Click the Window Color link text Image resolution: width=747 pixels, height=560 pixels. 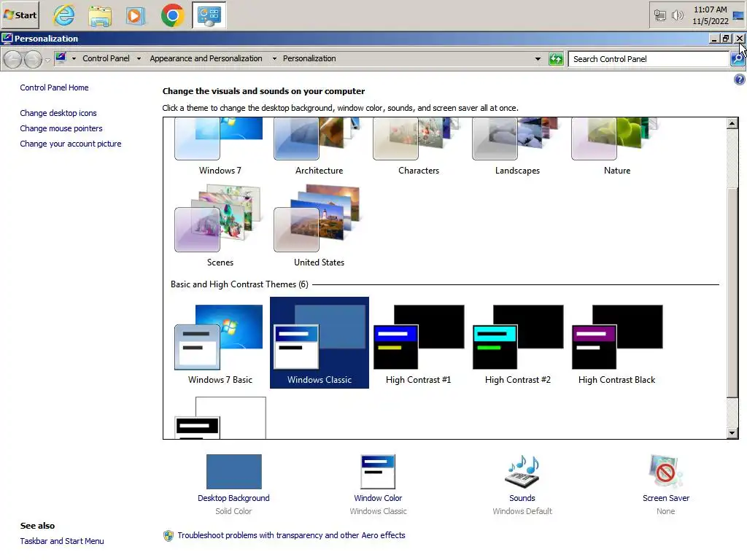378,498
